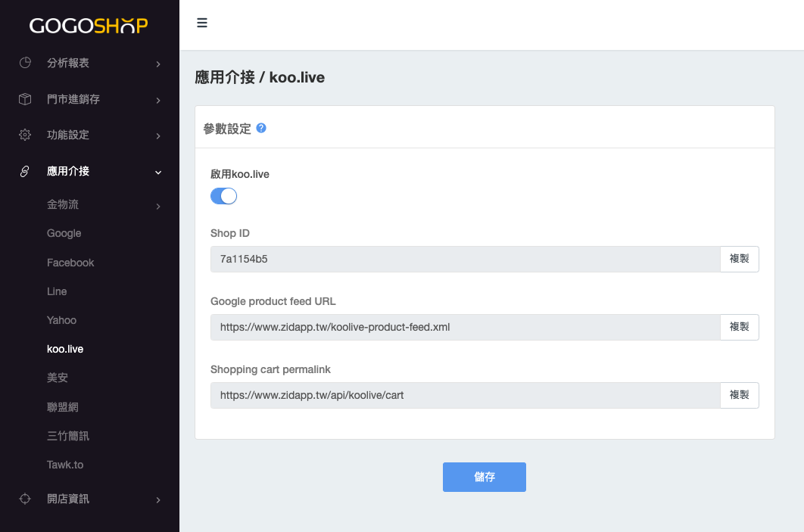Select koo.live in the sidebar
The height and width of the screenshot is (532, 804).
65,349
